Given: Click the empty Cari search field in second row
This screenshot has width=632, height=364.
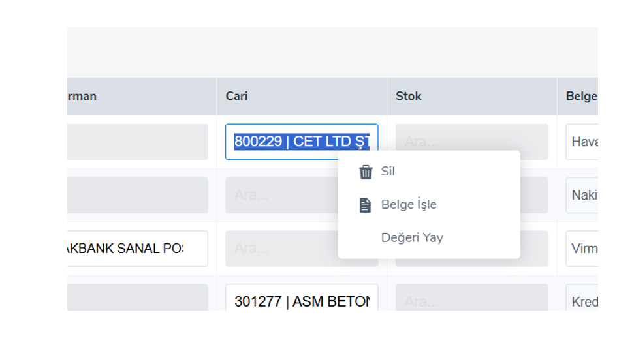Looking at the screenshot, I should 281,195.
